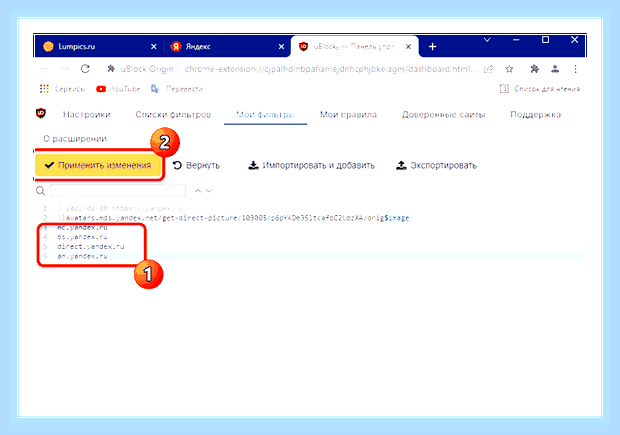
Task: Jump to the previous search match arrow
Action: (198, 191)
